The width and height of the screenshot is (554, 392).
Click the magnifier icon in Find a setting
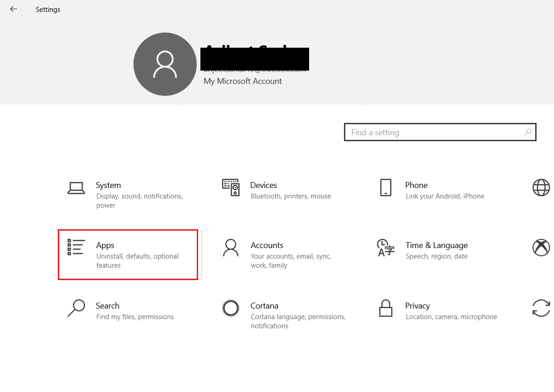(527, 132)
